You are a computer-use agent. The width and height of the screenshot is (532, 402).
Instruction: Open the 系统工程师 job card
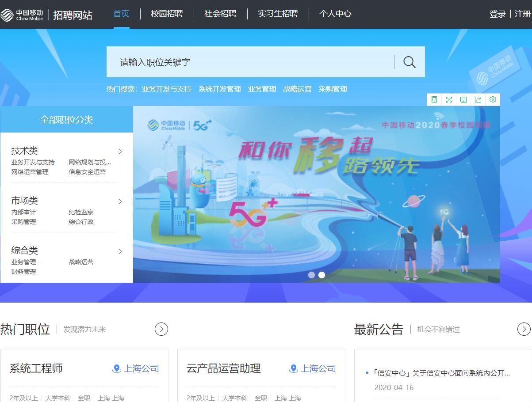(36, 368)
